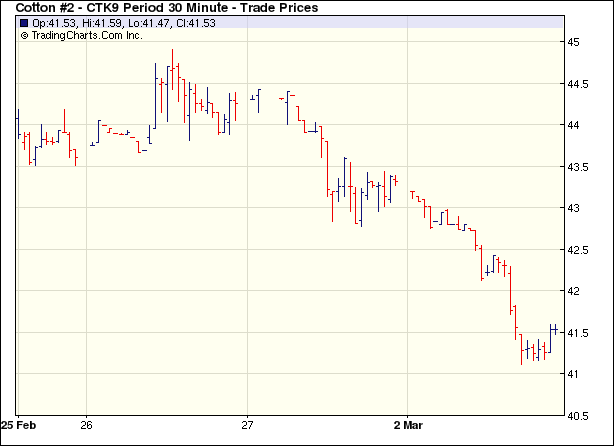Click the 41.5 price axis label

(x=579, y=333)
